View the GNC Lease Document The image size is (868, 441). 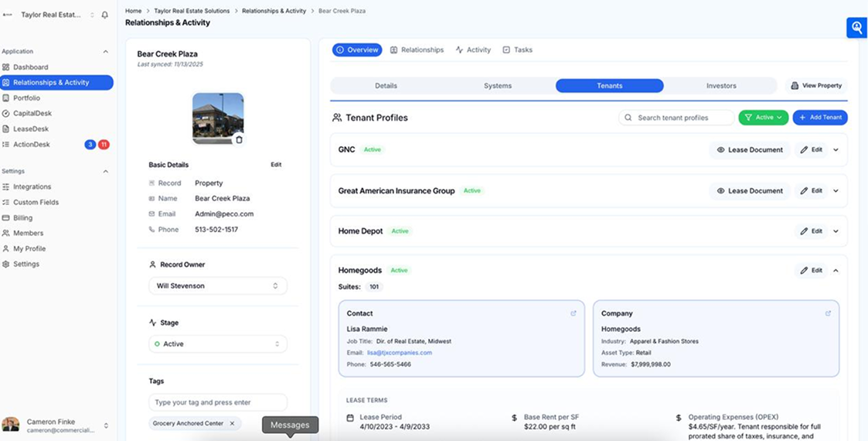click(x=749, y=150)
